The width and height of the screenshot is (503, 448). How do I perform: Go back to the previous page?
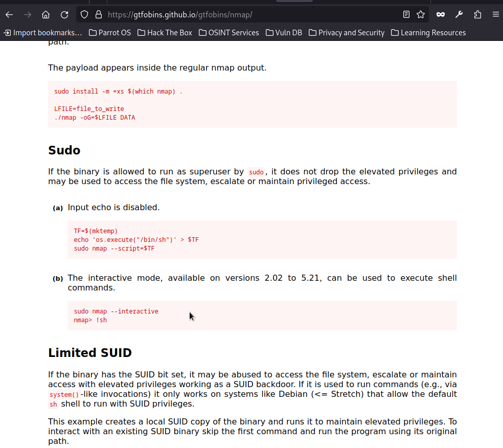coord(9,15)
